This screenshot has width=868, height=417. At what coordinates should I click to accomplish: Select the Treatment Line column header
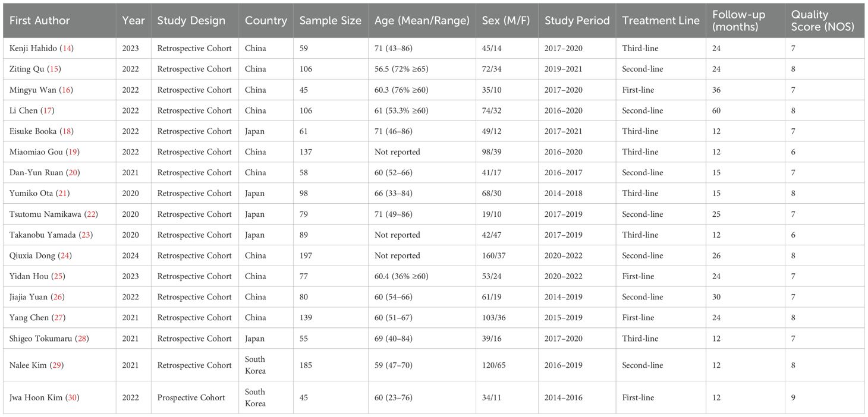click(x=661, y=20)
